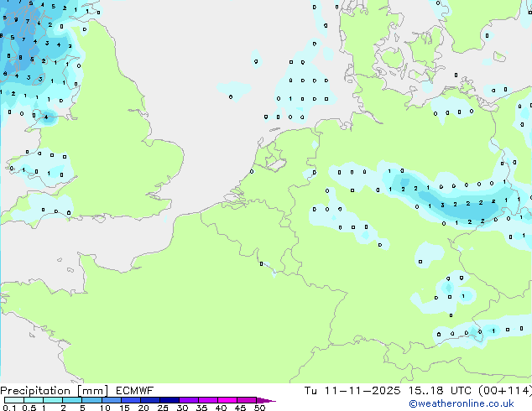Click the "ECMWF" model label
Screen dimensions: 532x411
coord(134,391)
